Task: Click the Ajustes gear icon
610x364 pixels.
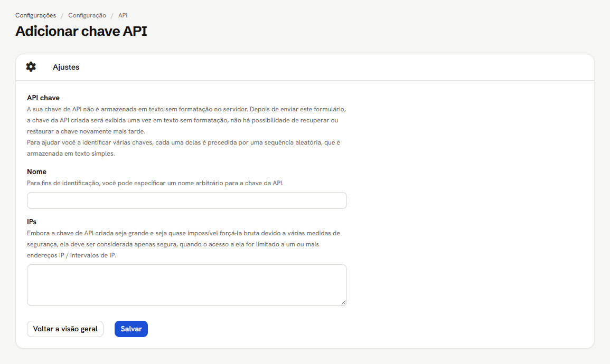Action: (x=31, y=67)
